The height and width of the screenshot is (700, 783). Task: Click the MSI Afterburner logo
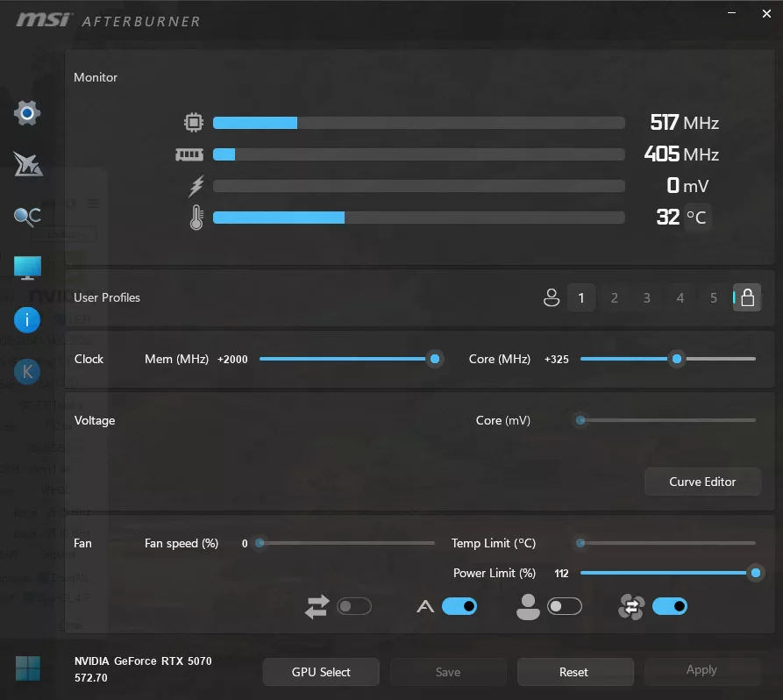pyautogui.click(x=108, y=20)
